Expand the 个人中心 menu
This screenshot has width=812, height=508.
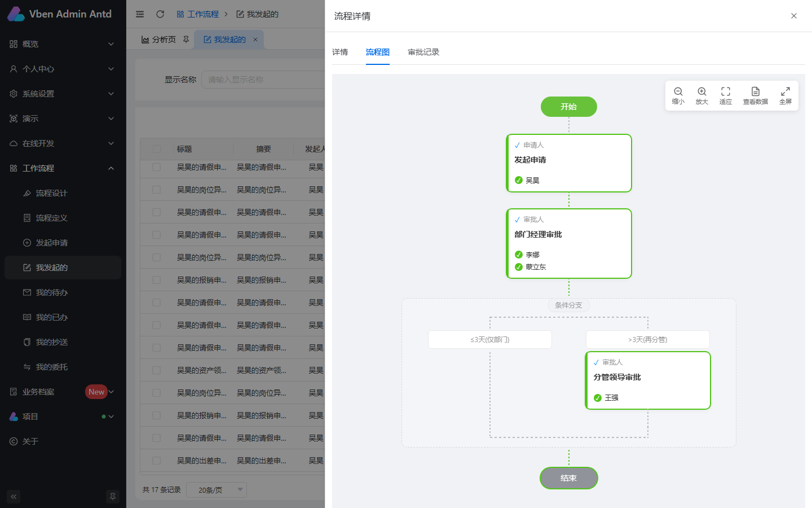63,69
